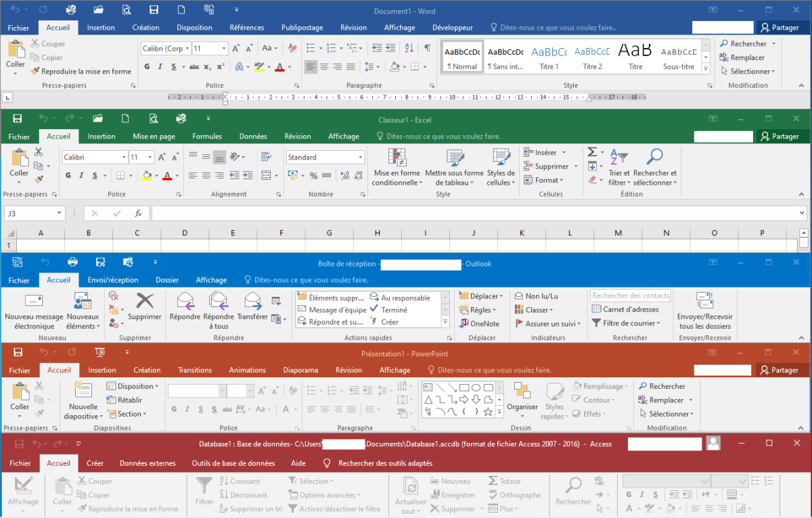This screenshot has height=518, width=812.
Task: Toggle subscript (x₂) in Word
Action: [208, 67]
